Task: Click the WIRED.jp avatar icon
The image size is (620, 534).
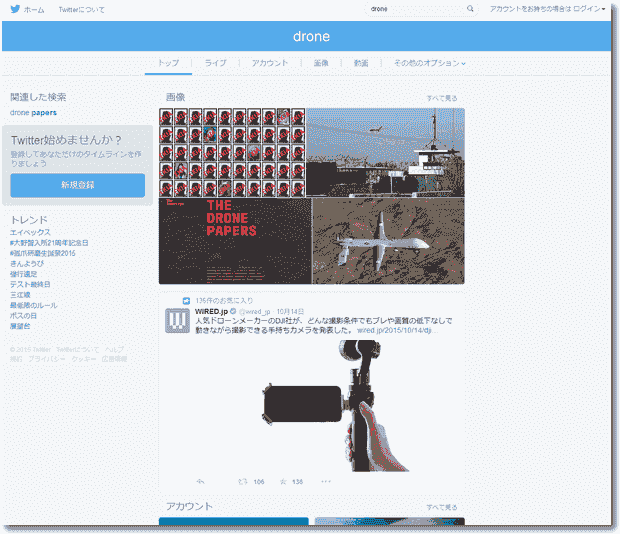Action: (177, 321)
